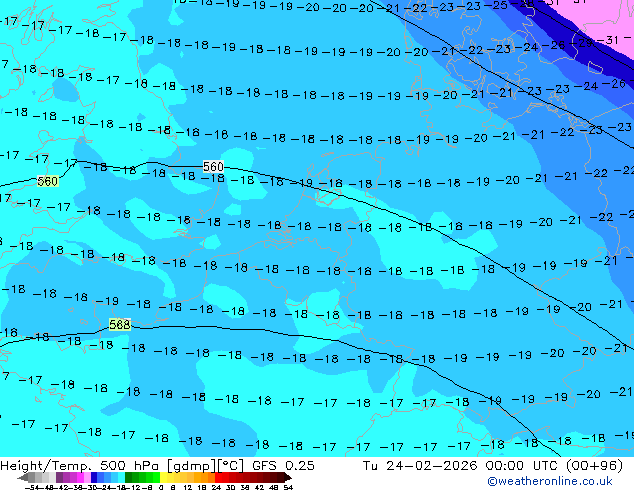Pick the bright red legend swatch

click(x=218, y=477)
